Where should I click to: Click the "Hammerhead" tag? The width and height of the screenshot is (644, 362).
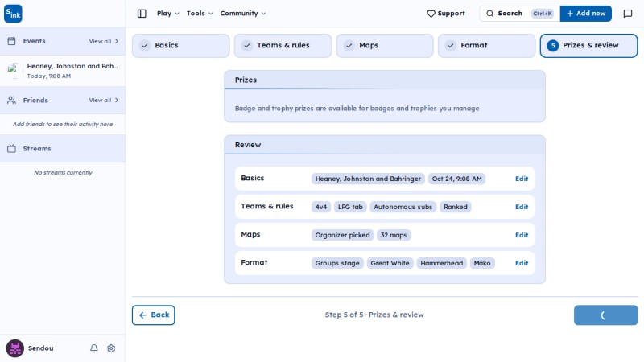441,264
